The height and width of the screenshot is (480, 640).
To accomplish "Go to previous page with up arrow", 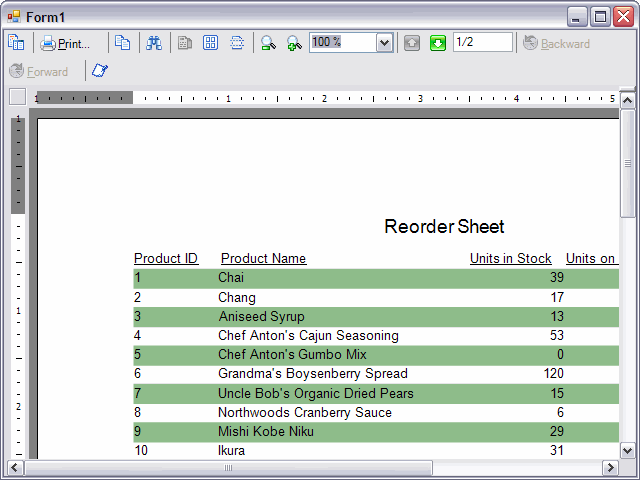I will (x=412, y=43).
